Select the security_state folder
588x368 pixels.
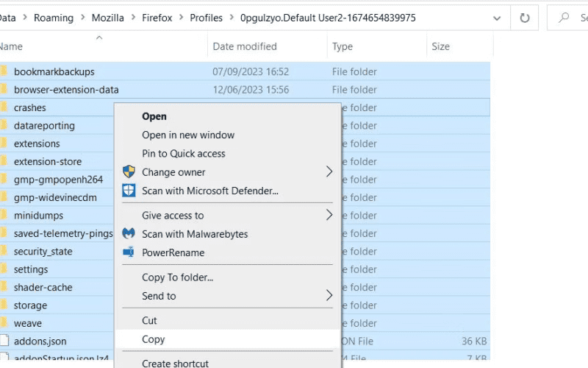tap(43, 251)
